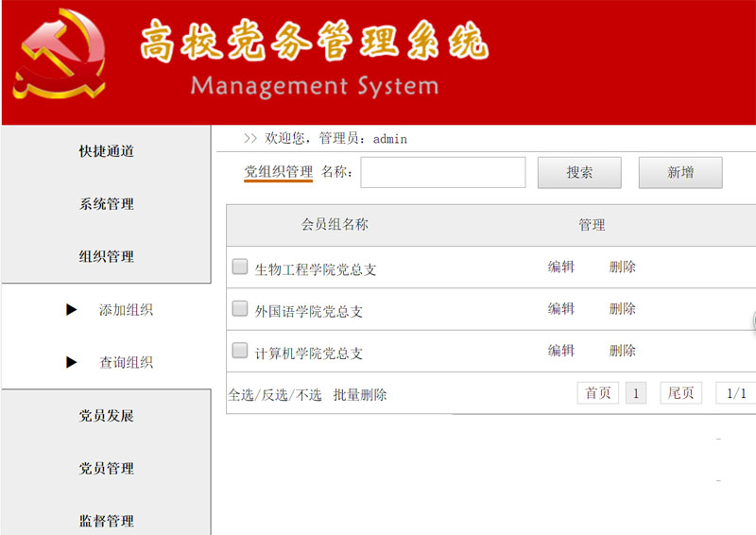Viewport: 756px width, 535px height.
Task: Click 全选/反选/不选 selection link
Action: point(275,395)
